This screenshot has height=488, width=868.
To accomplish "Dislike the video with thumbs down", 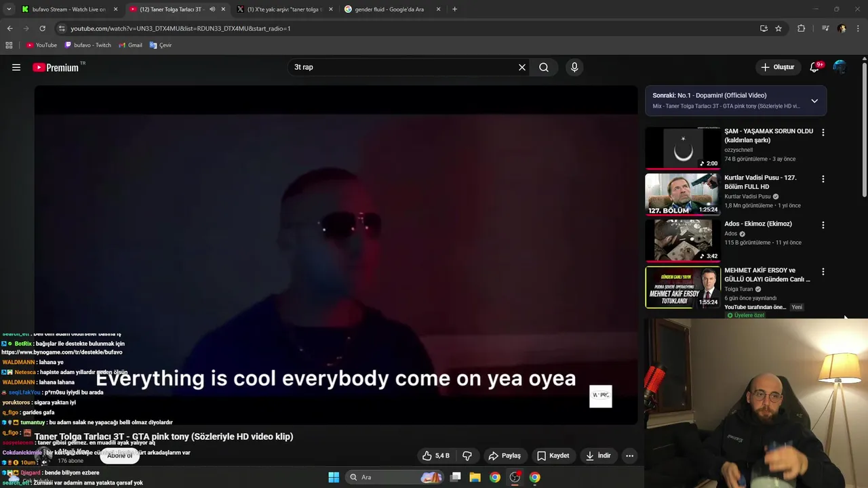I will [x=467, y=455].
